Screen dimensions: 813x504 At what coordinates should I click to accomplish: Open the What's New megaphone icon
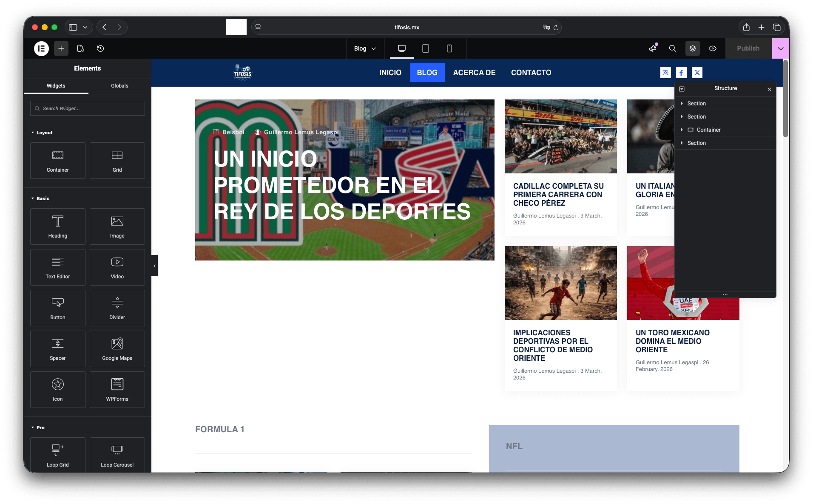coord(653,48)
